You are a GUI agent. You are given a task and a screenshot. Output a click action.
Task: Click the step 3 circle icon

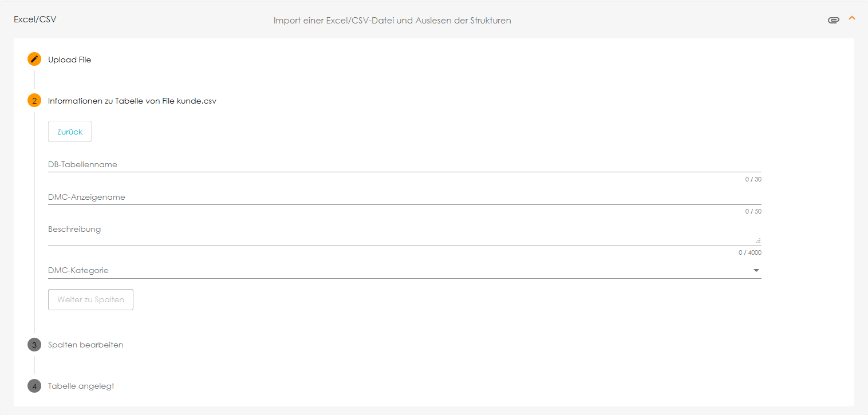(34, 345)
